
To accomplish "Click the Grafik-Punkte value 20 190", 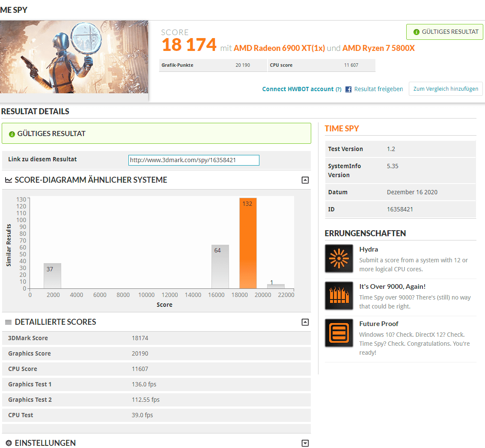I will 242,65.
